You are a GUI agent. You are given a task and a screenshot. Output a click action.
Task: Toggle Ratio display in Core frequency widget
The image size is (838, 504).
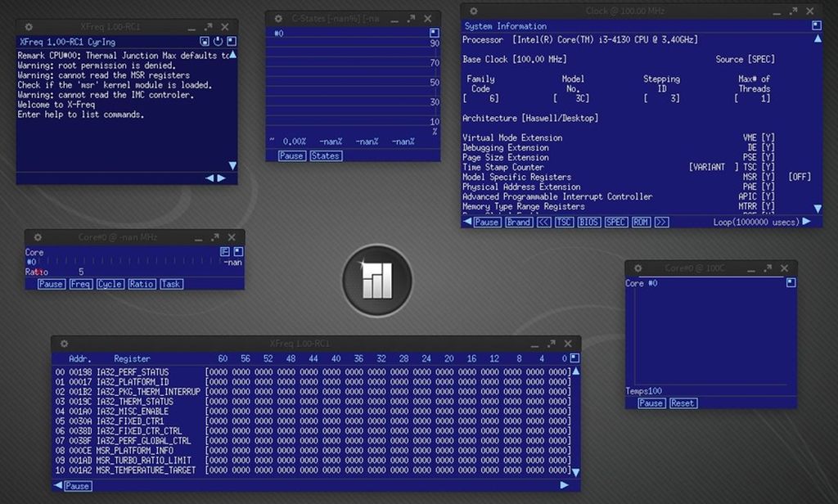click(141, 284)
